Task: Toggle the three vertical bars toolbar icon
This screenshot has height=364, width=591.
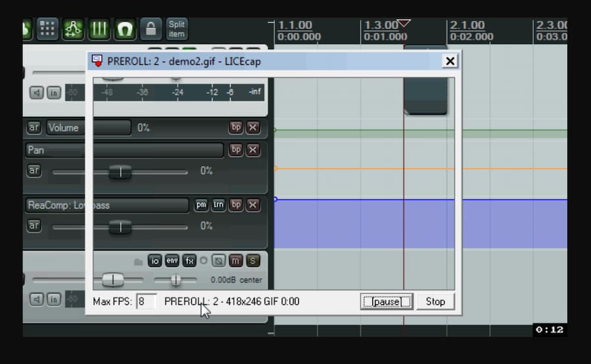Action: pyautogui.click(x=99, y=29)
